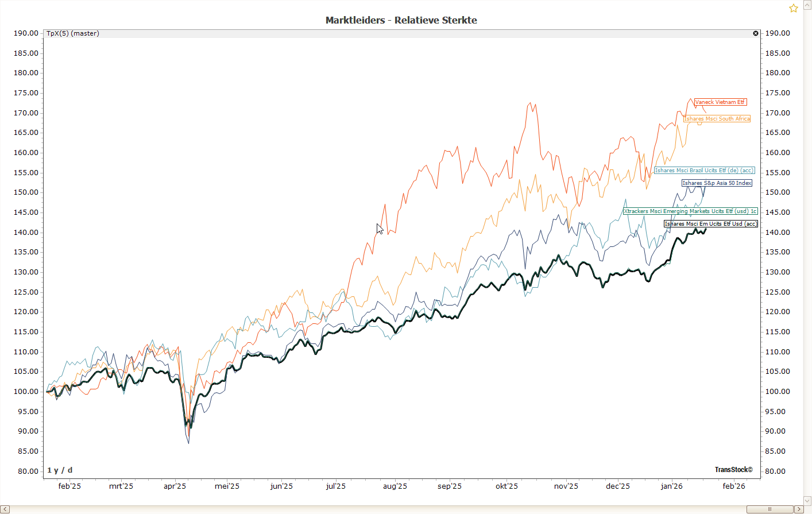Image resolution: width=812 pixels, height=514 pixels.
Task: Click the star favorite icon top right
Action: [793, 8]
